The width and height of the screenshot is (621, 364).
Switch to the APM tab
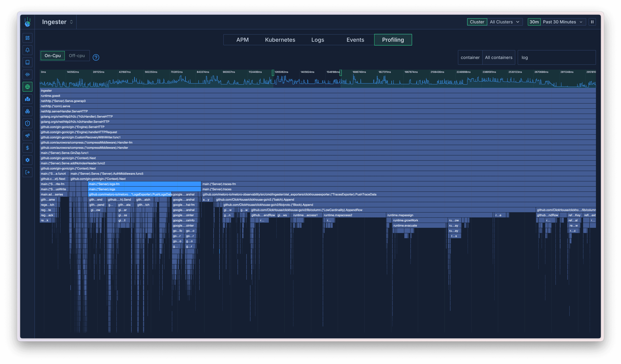click(x=242, y=40)
